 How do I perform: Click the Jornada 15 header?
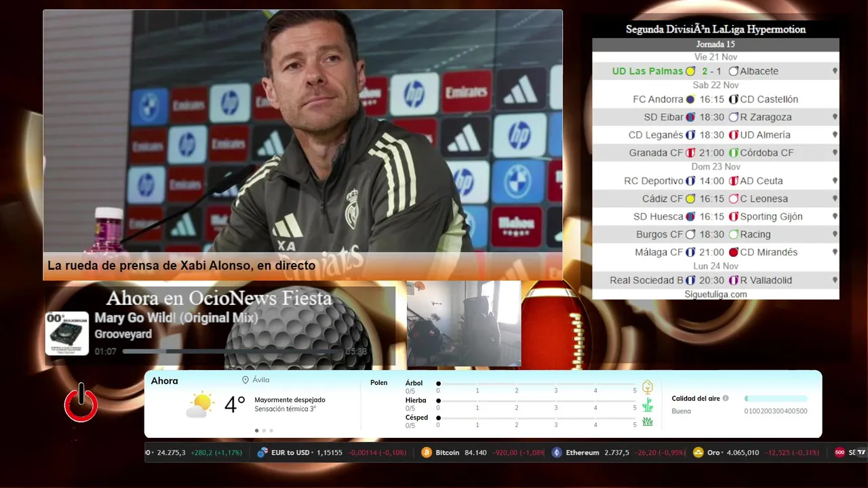715,44
